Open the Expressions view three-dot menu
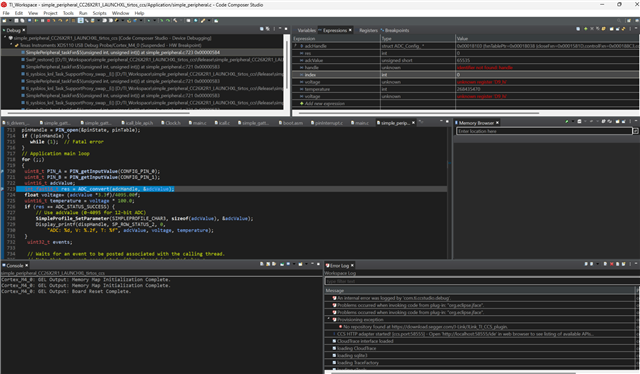Screen dimensions: 640x374 (x=630, y=29)
